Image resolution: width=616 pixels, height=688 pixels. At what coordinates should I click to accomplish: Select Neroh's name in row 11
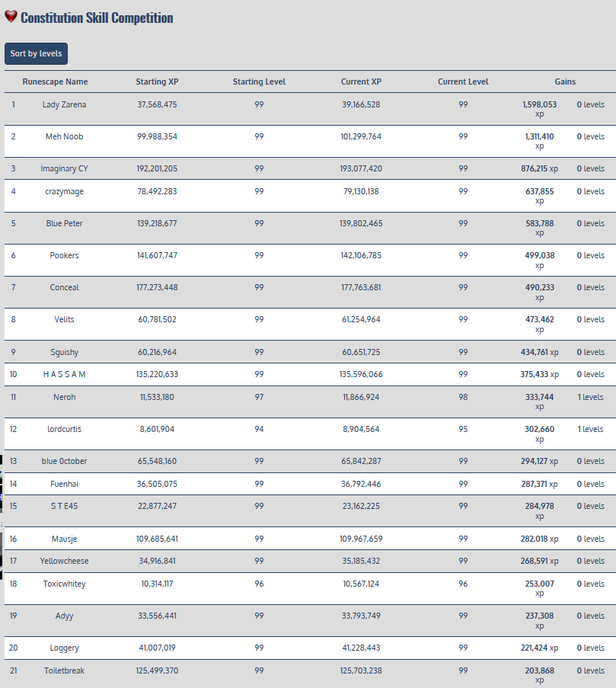tap(64, 397)
